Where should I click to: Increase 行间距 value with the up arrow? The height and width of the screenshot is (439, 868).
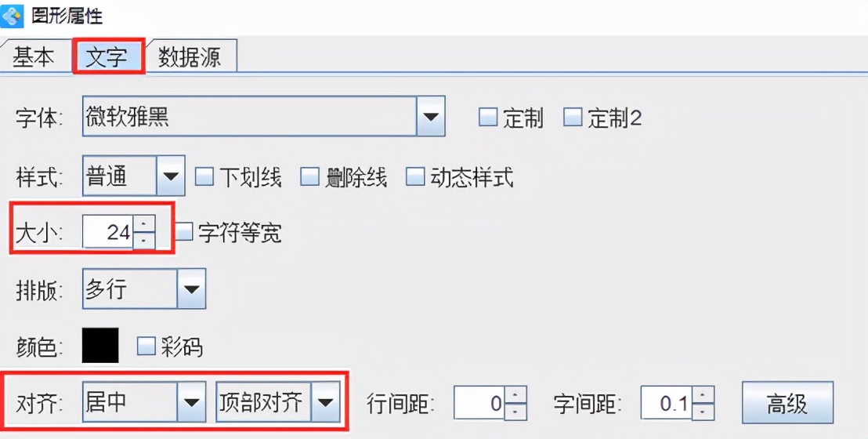(515, 394)
